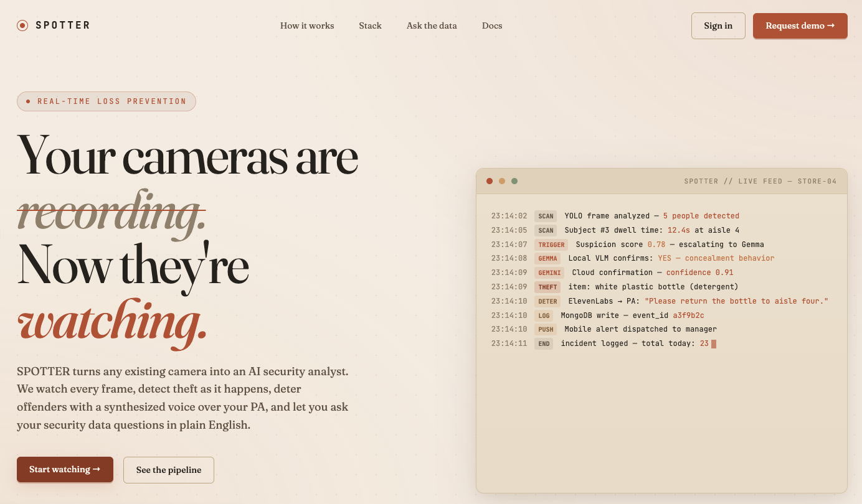Viewport: 862px width, 504px height.
Task: Click the 'confidence 0.91' text
Action: pos(700,273)
